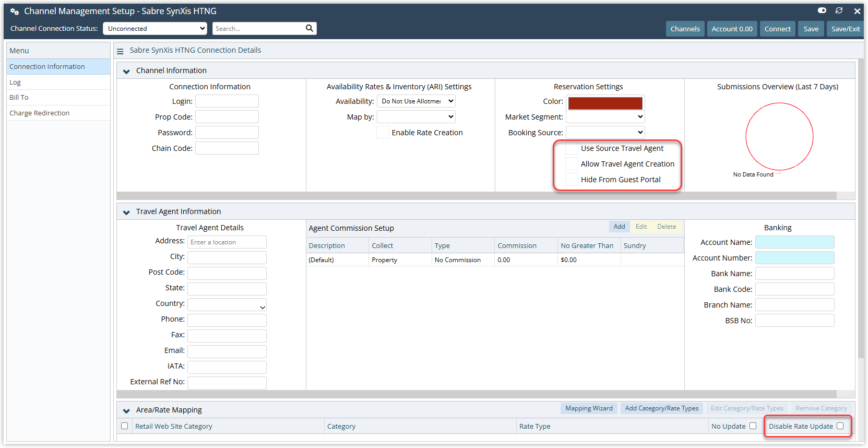Tick the select-all checkbox beside Retail Web Site Category
This screenshot has height=448, width=868.
124,426
